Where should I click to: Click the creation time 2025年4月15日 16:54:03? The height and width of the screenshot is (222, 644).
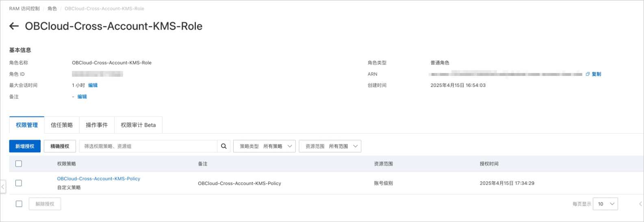click(x=458, y=85)
